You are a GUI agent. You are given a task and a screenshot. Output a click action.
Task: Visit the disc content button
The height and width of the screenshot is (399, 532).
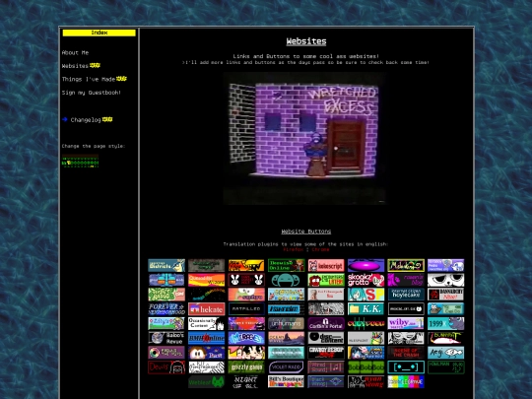click(x=326, y=338)
